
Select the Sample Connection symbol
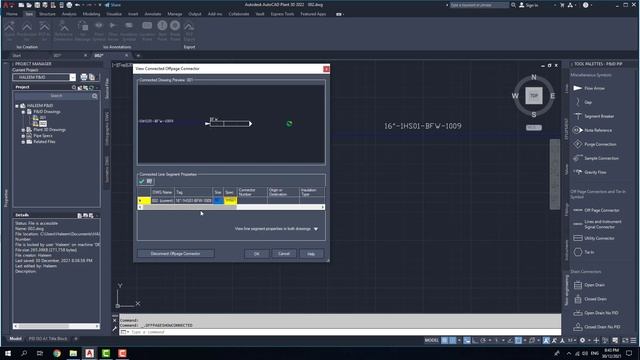(x=596, y=158)
